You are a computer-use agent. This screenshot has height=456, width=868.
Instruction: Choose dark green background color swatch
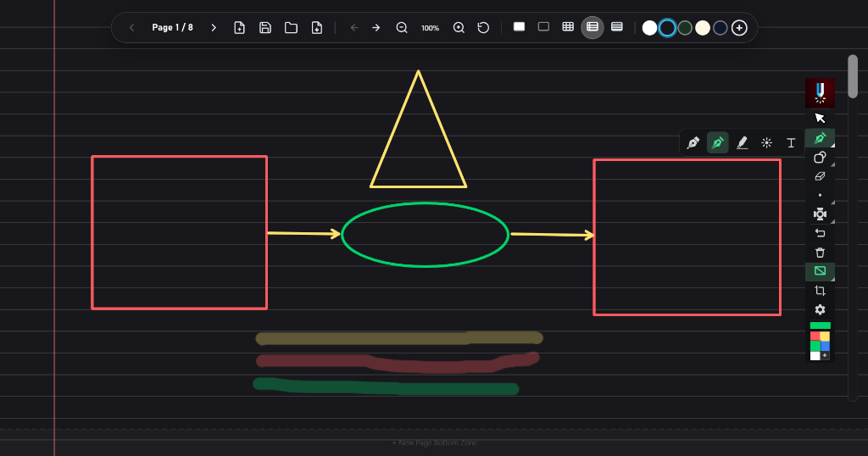point(685,28)
